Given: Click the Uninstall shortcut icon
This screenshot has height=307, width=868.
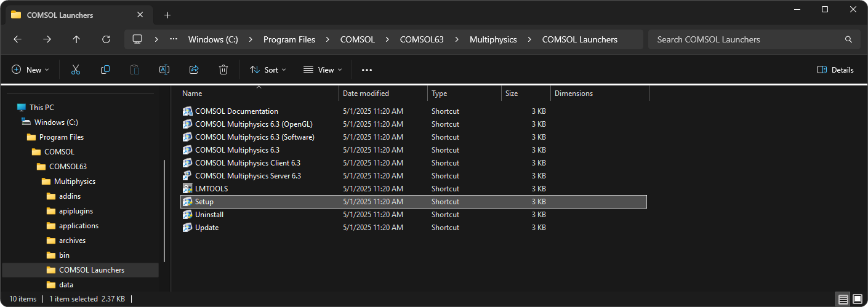Looking at the screenshot, I should click(x=188, y=215).
